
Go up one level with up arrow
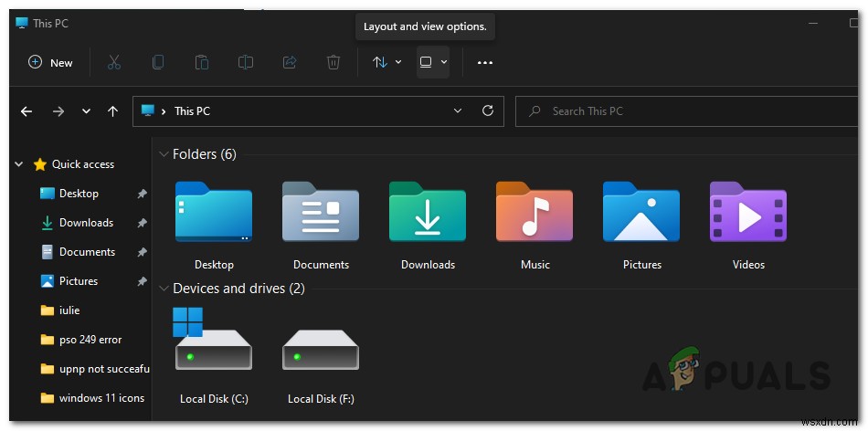click(x=113, y=111)
